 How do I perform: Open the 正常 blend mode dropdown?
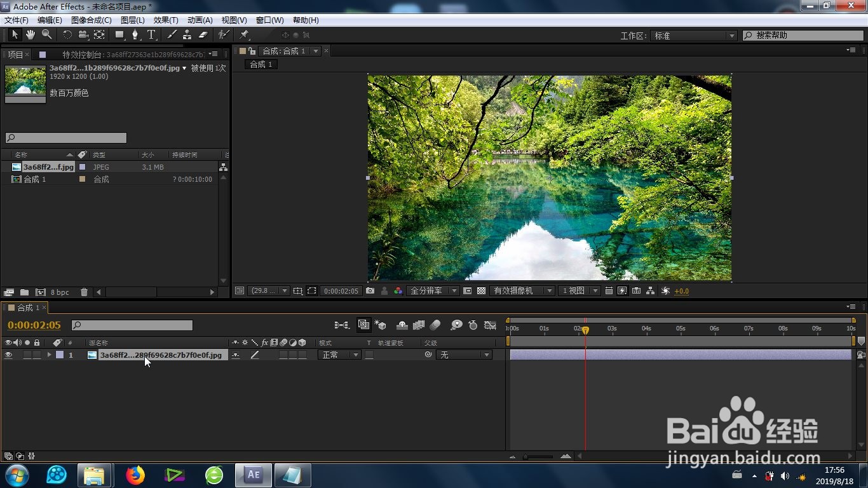339,355
